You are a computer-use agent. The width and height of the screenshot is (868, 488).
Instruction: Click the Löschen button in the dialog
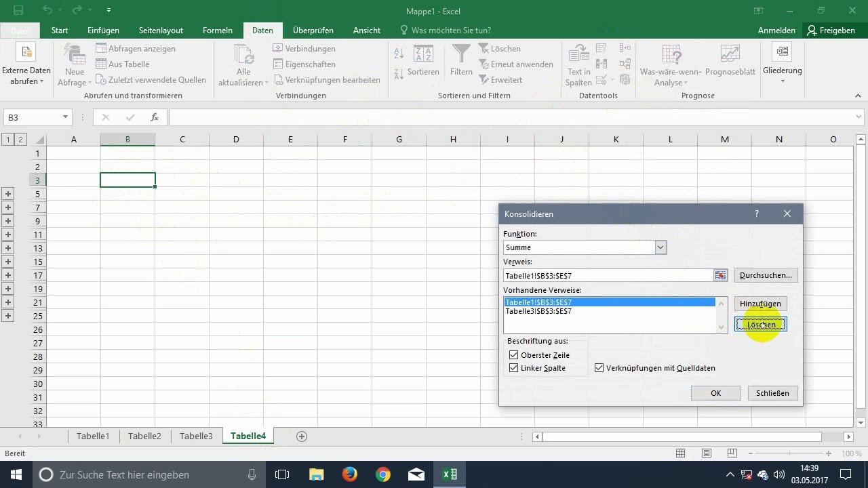tap(761, 325)
